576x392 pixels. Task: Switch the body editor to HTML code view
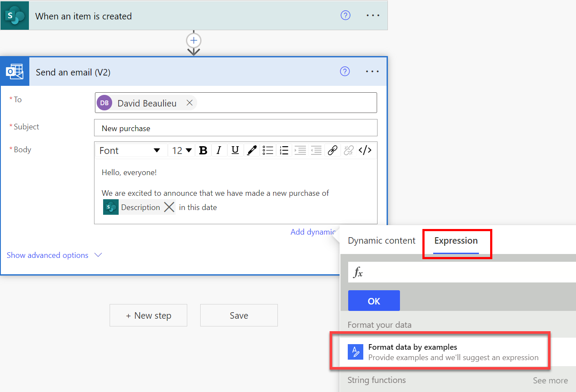(365, 150)
